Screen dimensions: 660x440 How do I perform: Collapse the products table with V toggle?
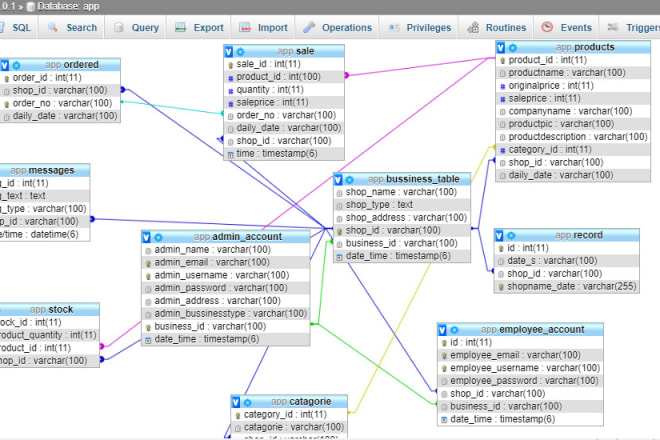tap(500, 47)
